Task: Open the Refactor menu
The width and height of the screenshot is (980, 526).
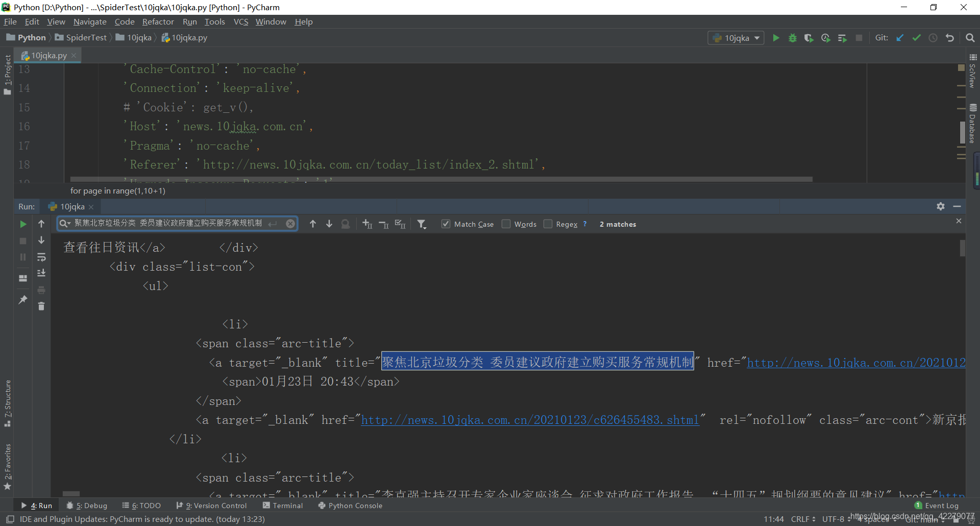Action: [x=158, y=21]
